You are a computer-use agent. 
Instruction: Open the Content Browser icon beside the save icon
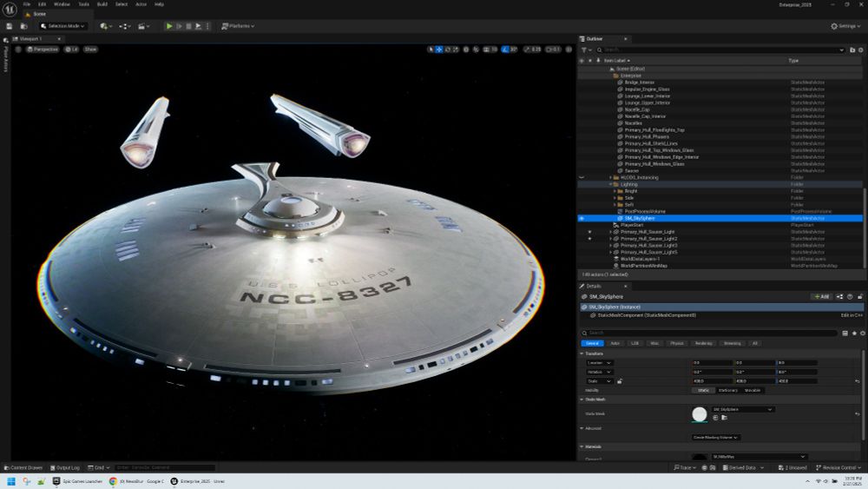(x=23, y=26)
